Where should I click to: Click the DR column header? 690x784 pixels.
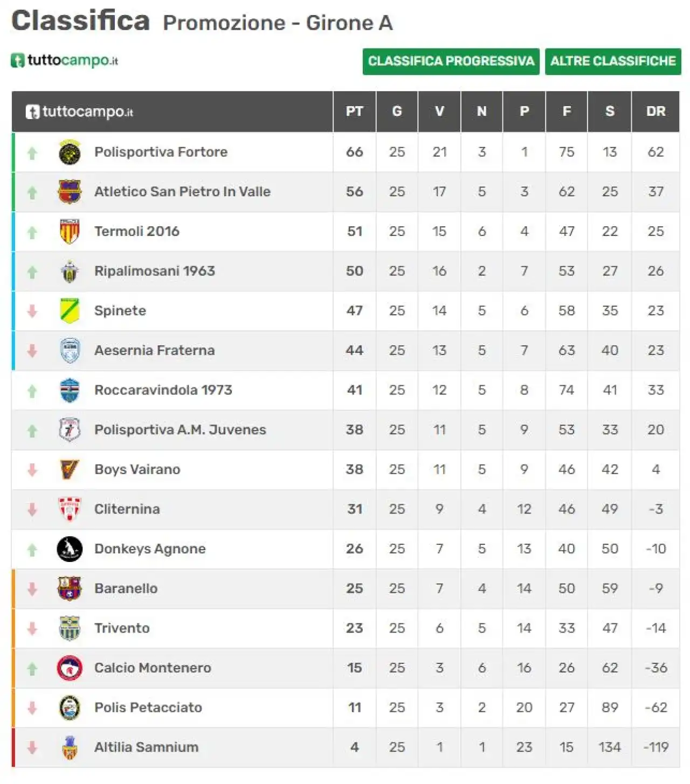655,112
